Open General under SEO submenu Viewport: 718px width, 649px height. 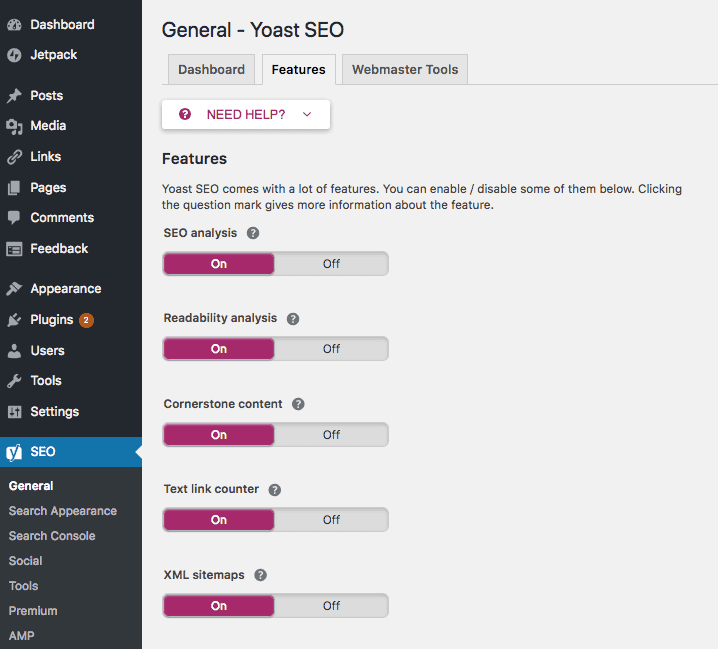pos(31,486)
